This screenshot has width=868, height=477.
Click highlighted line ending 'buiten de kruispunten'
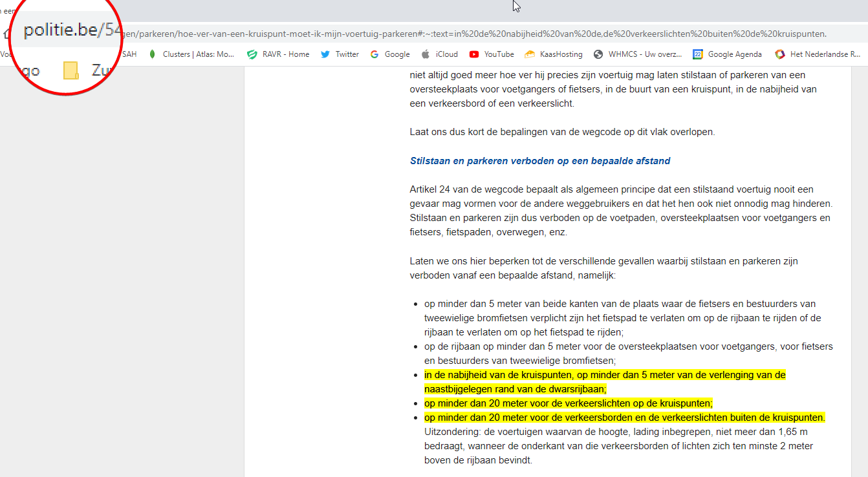pyautogui.click(x=624, y=418)
